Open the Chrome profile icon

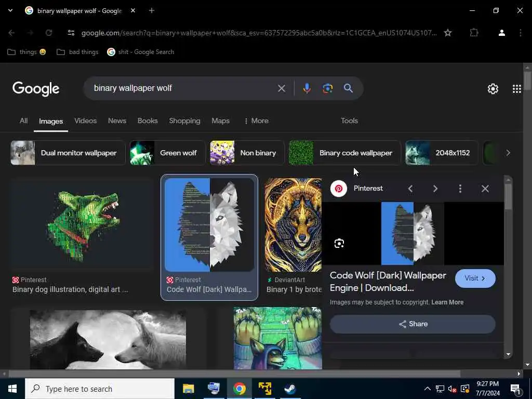pos(502,33)
